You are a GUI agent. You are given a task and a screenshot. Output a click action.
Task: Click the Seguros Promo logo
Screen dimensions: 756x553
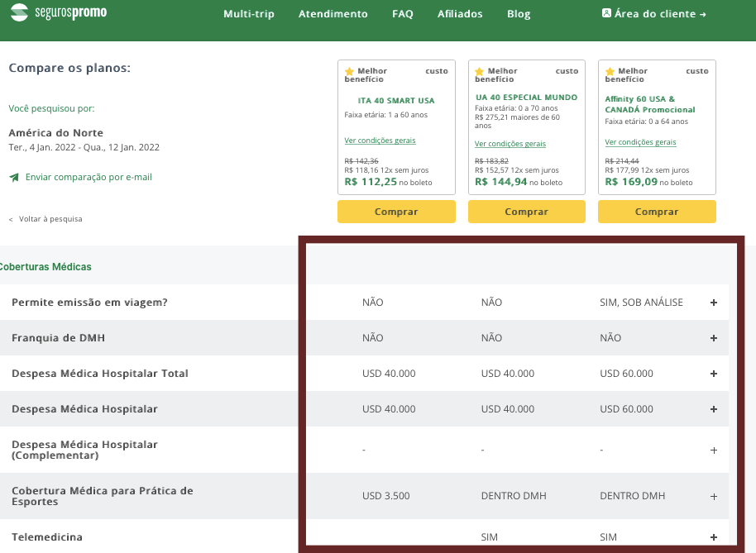click(x=57, y=14)
